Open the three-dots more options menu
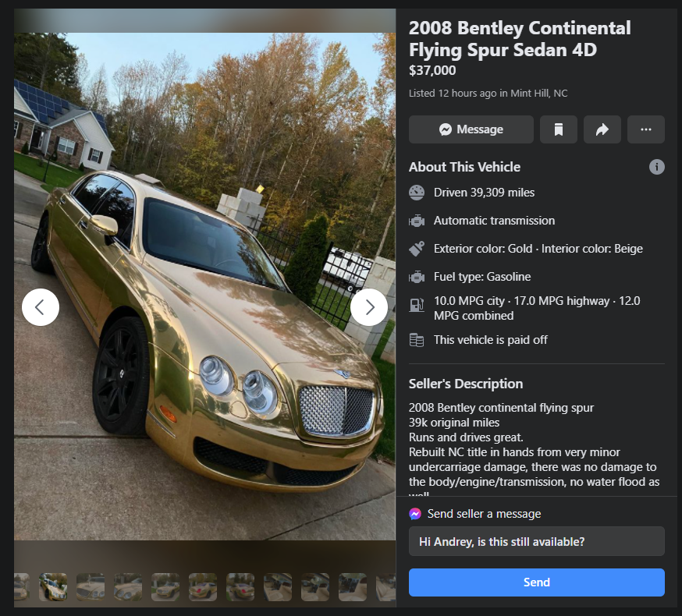Image resolution: width=682 pixels, height=616 pixels. tap(646, 129)
